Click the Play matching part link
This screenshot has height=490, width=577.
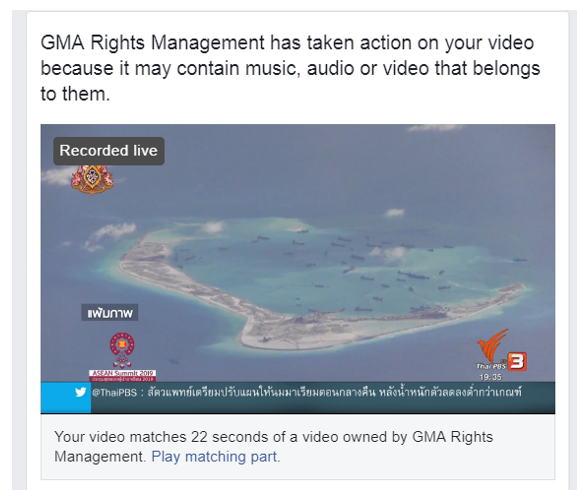(216, 457)
